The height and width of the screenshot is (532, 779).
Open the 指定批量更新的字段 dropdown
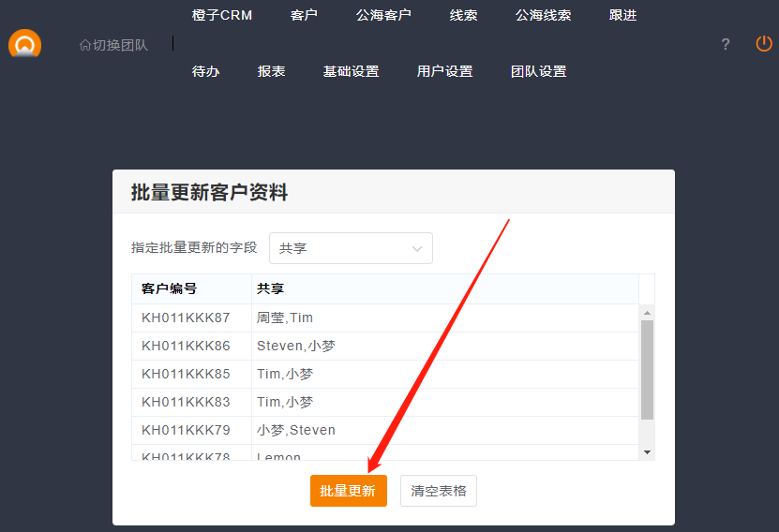coord(351,248)
